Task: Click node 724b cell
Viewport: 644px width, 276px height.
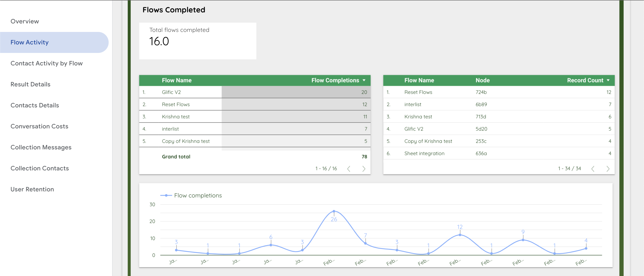Action: coord(481,92)
